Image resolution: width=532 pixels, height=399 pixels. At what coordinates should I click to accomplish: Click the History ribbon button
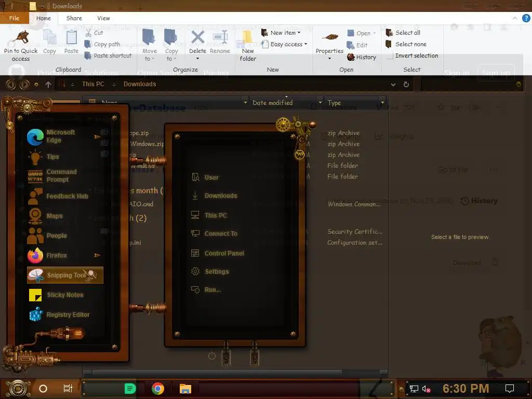[362, 57]
